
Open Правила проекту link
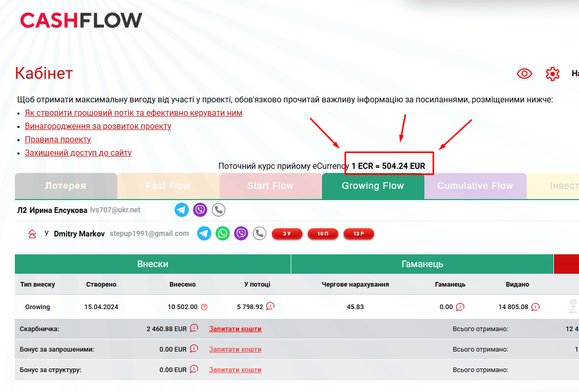(x=58, y=140)
